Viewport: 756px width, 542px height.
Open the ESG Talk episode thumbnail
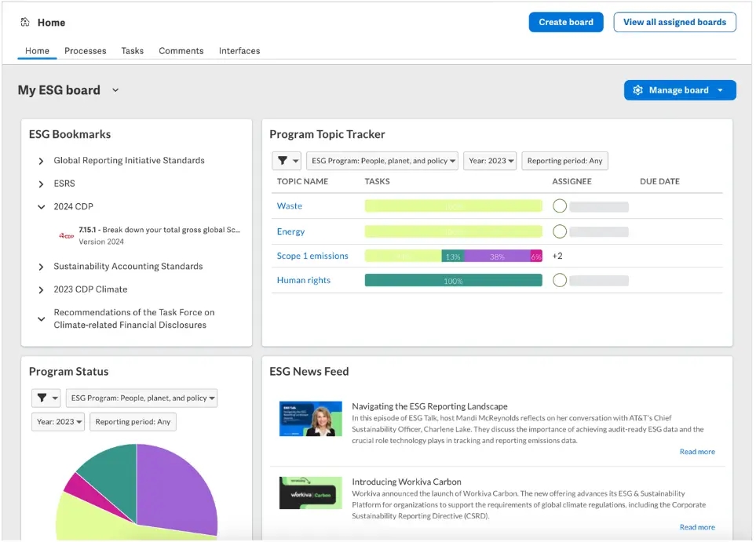pos(311,419)
